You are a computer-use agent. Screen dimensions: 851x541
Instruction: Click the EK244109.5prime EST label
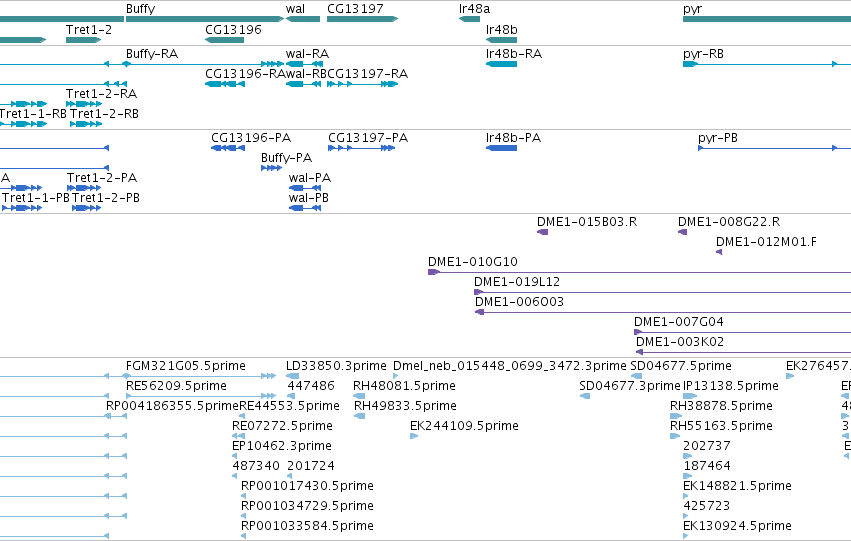[x=465, y=427]
